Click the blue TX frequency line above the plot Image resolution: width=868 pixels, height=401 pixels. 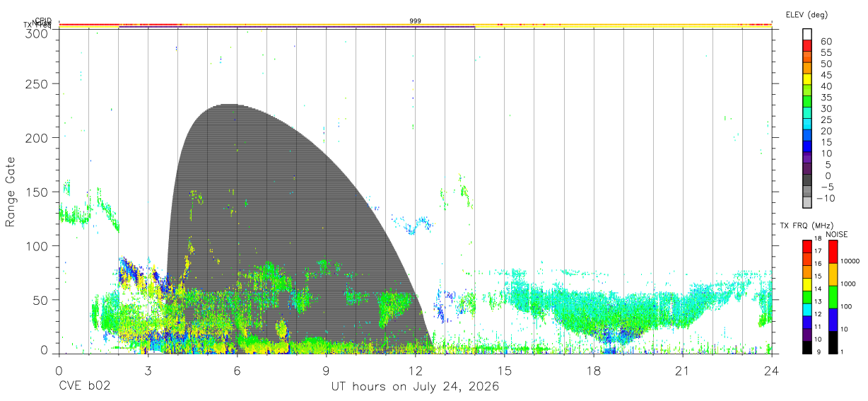click(297, 28)
